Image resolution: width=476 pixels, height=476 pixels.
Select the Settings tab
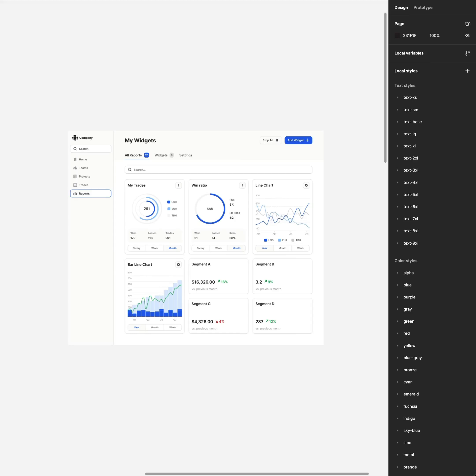186,155
